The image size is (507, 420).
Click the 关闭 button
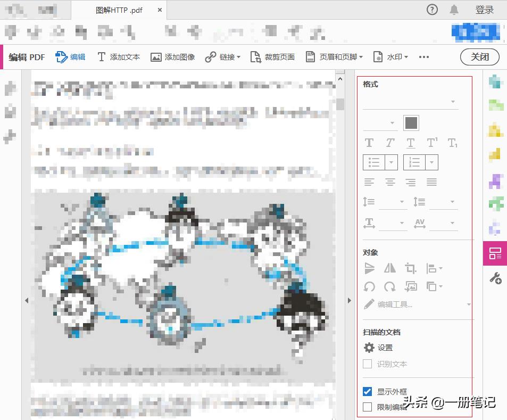(479, 56)
